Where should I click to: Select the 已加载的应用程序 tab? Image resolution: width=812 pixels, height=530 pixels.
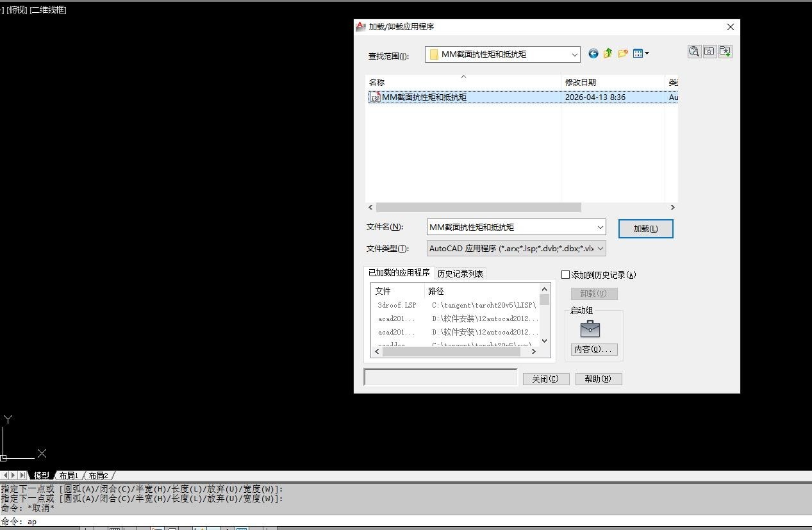[399, 273]
